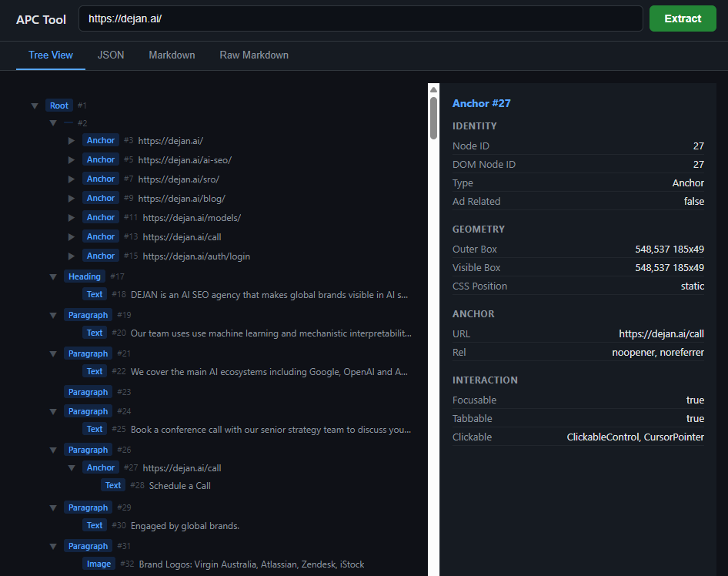
Task: Click the noopener, noreferrer Rel value
Action: (658, 353)
